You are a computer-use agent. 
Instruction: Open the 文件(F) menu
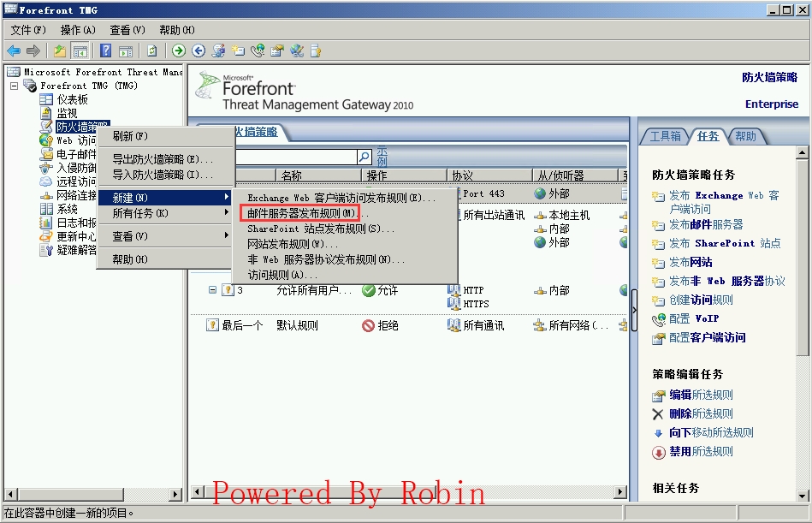(x=28, y=30)
